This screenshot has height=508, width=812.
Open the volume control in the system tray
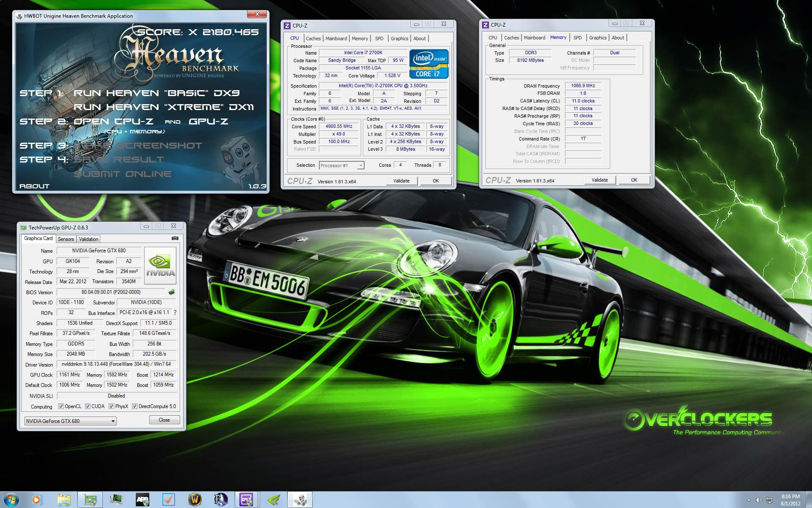coord(759,500)
